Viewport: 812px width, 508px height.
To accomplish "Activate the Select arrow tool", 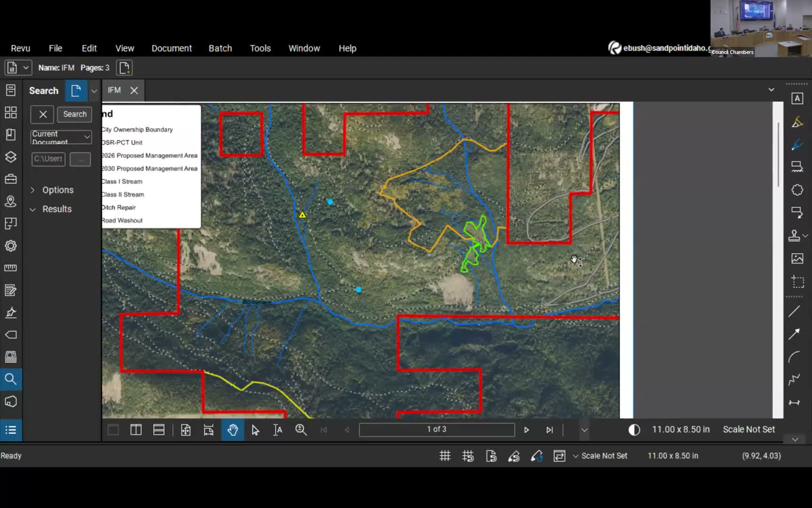I will click(x=255, y=430).
